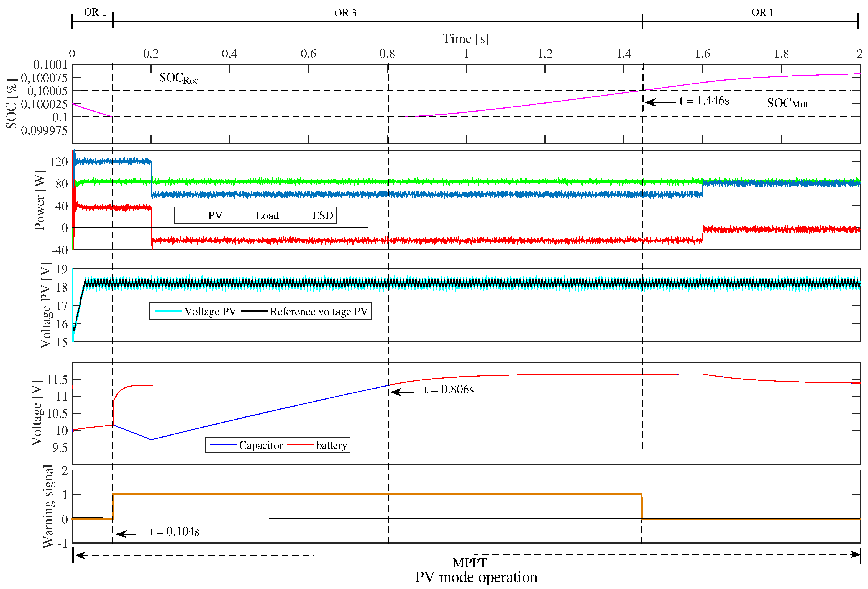The width and height of the screenshot is (868, 589).
Task: Click the SOC [%] axis label
Action: click(12, 104)
